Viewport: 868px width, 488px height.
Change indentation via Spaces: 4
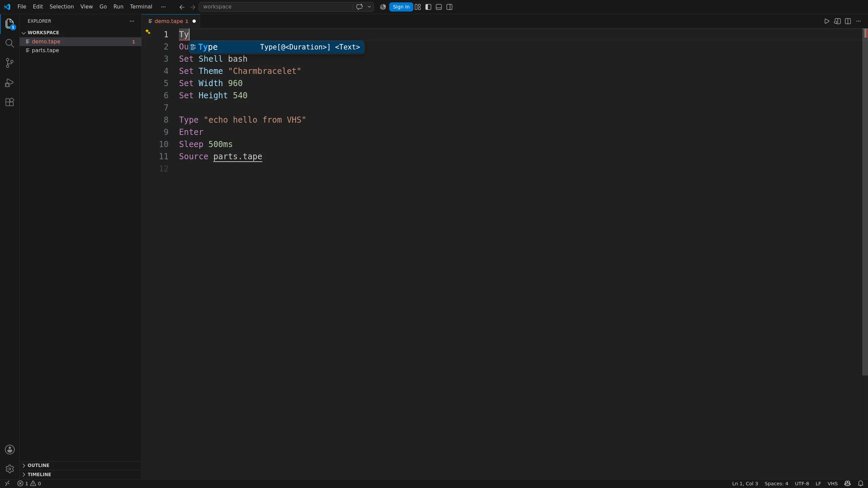click(x=776, y=484)
